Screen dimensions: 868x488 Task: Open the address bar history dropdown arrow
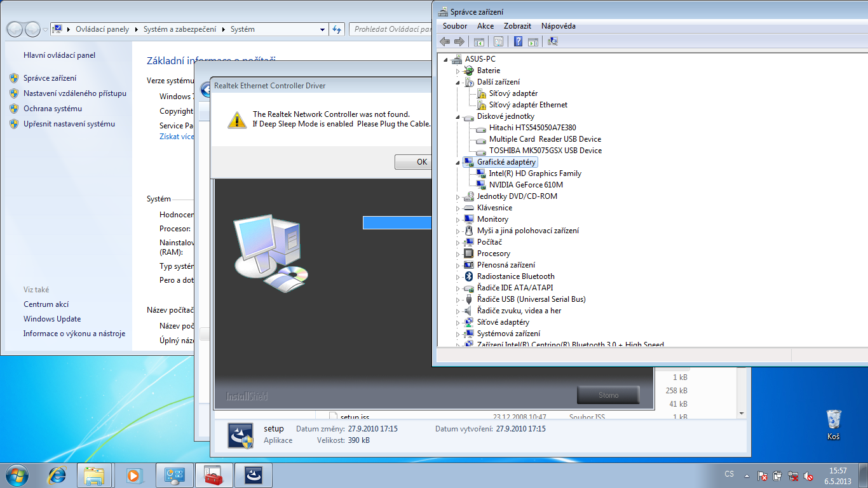(323, 29)
